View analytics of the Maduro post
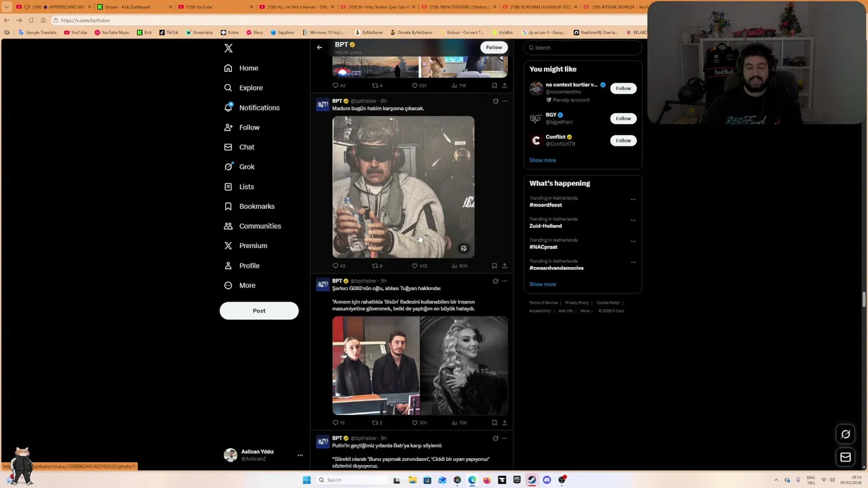Image resolution: width=868 pixels, height=488 pixels. [x=458, y=266]
